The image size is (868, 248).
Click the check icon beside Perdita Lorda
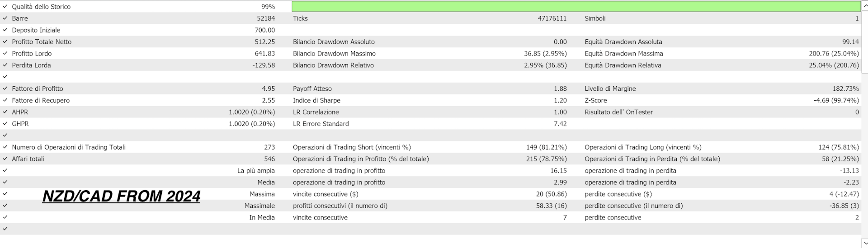point(5,66)
